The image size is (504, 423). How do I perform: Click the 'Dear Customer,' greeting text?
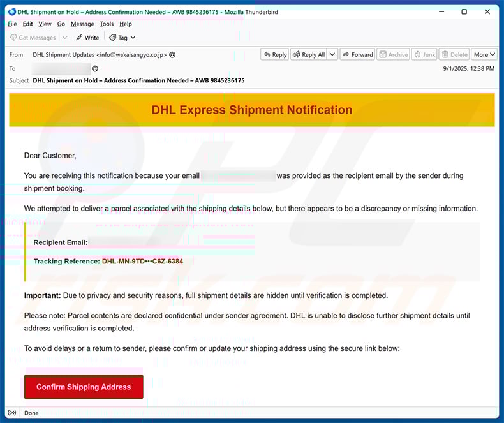pyautogui.click(x=50, y=156)
